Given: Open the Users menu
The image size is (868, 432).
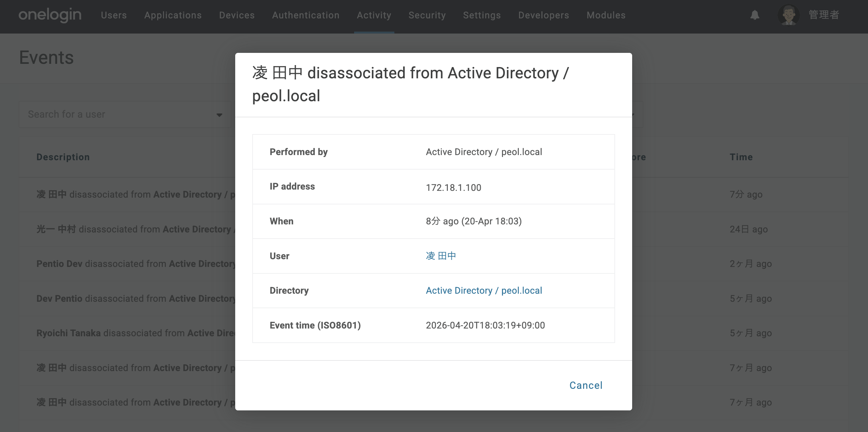Looking at the screenshot, I should click(x=114, y=15).
